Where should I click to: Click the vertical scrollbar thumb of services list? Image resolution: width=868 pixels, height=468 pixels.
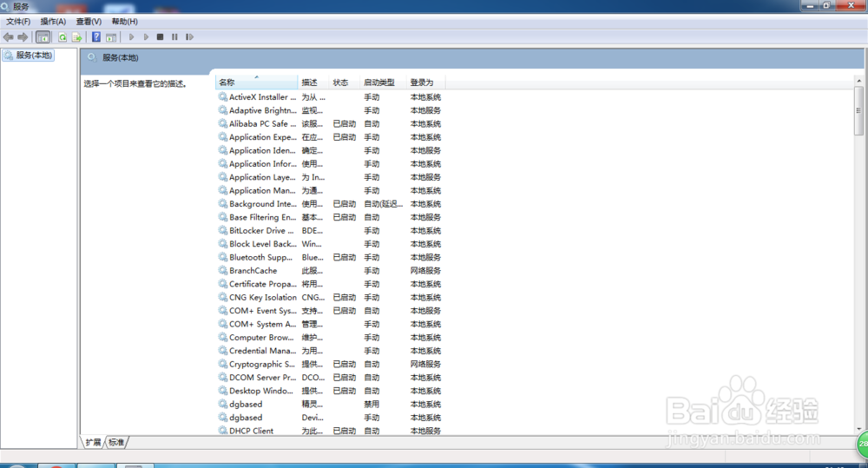point(858,111)
